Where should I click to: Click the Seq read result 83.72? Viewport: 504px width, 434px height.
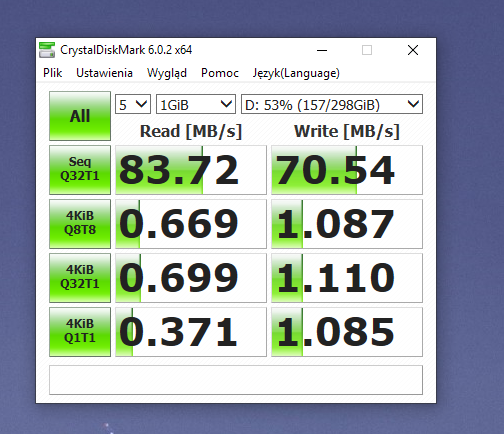tap(191, 170)
